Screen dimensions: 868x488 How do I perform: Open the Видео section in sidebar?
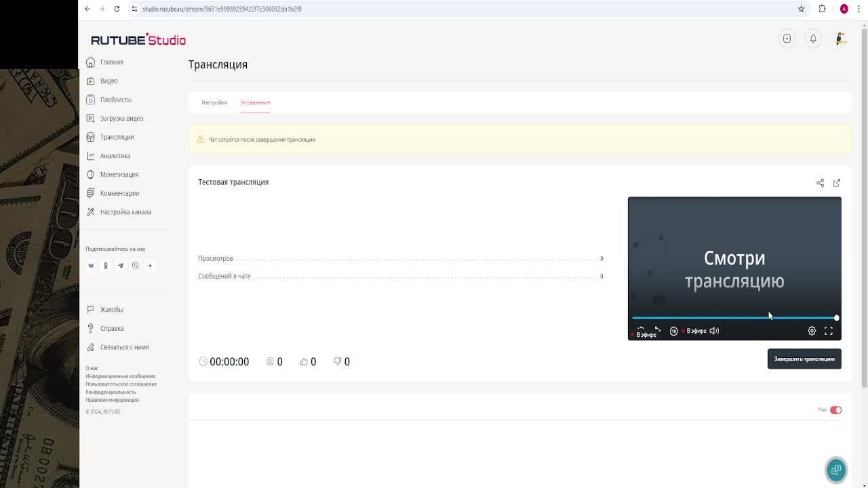pos(102,81)
